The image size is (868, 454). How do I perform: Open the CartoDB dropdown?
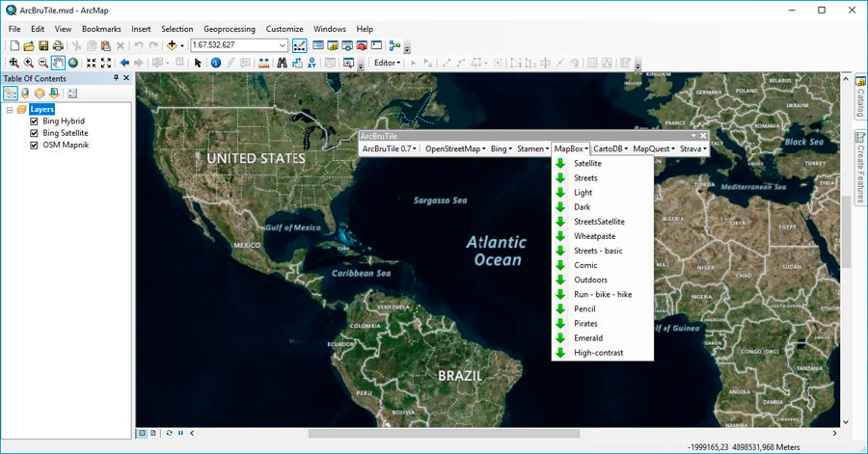coord(610,148)
